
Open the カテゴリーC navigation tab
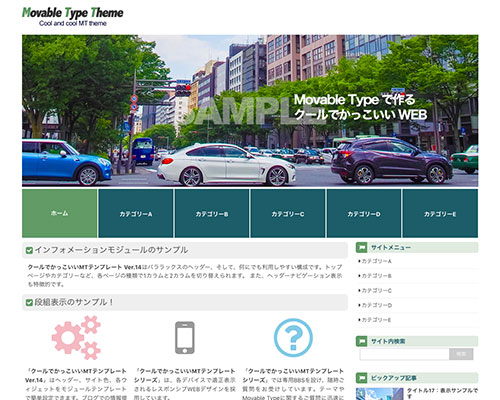(288, 213)
